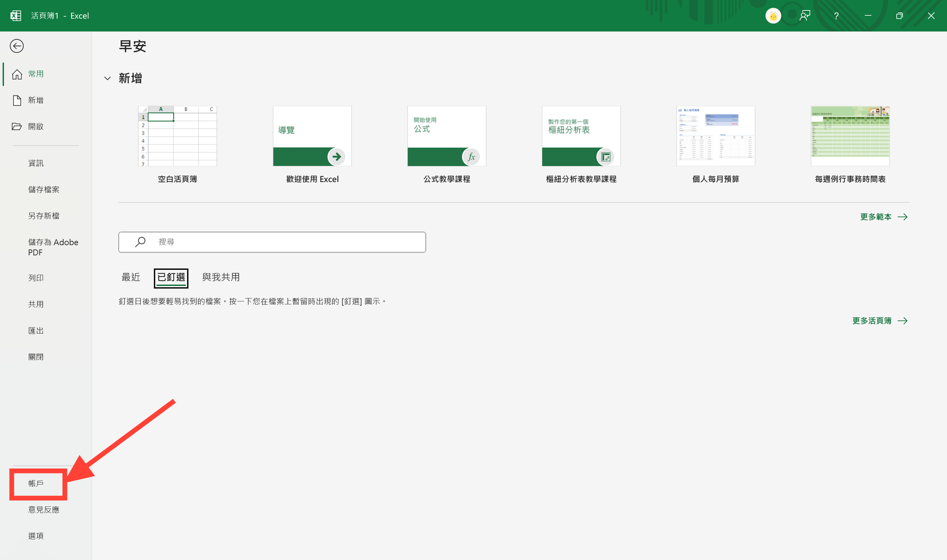The height and width of the screenshot is (560, 947).
Task: Collapse the 新增 section chevron
Action: click(107, 79)
